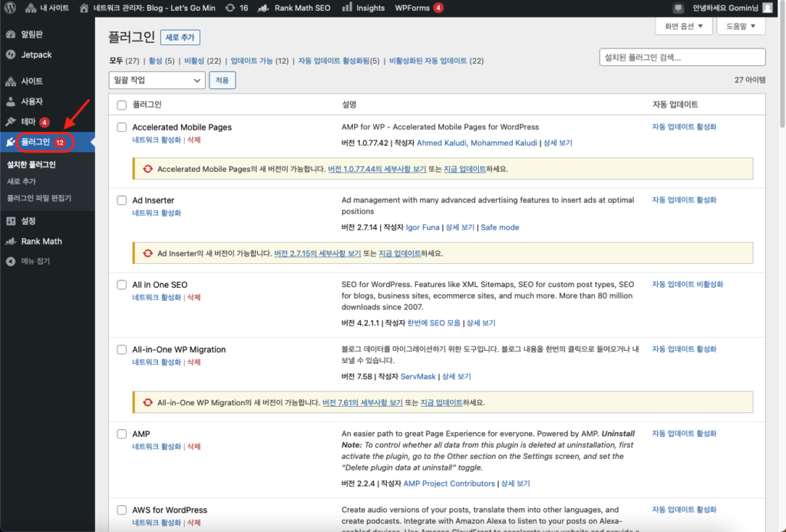Screen dimensions: 786x532
Task: Click the 플러그인 plug icon in sidebar
Action: (11, 142)
